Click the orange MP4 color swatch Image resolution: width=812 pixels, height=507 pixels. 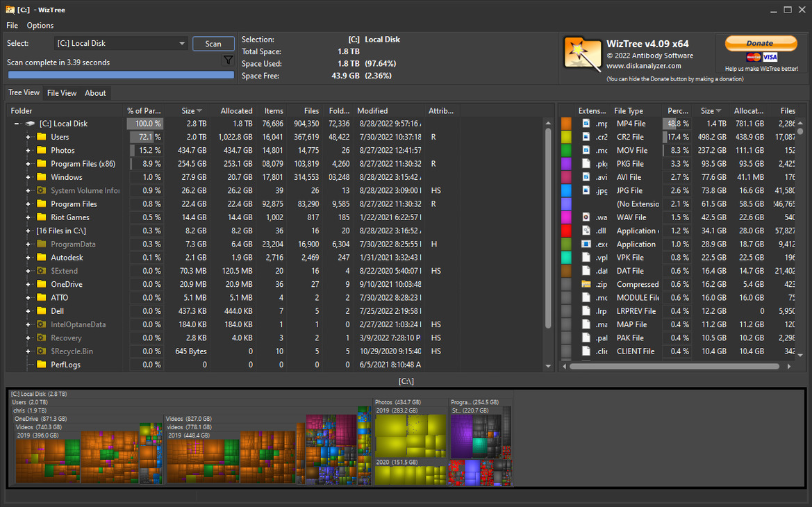[566, 123]
